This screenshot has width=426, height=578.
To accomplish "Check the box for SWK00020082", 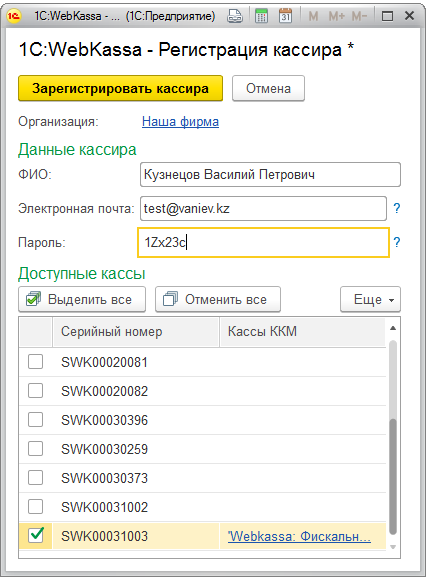I will point(35,391).
